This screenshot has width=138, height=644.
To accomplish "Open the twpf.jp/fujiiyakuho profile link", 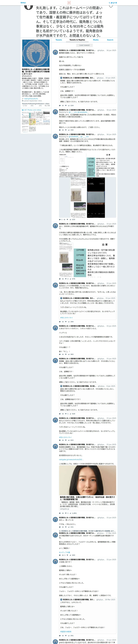I will pyautogui.click(x=31, y=99).
